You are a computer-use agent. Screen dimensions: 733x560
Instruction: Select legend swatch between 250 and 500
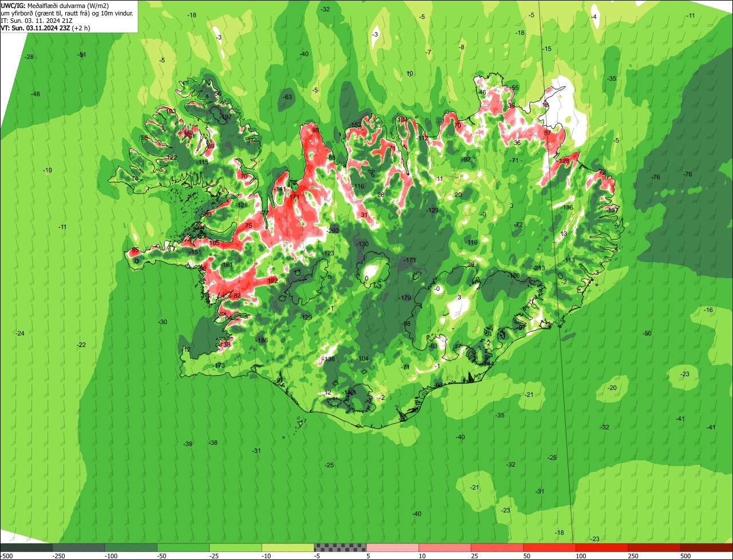pos(654,547)
